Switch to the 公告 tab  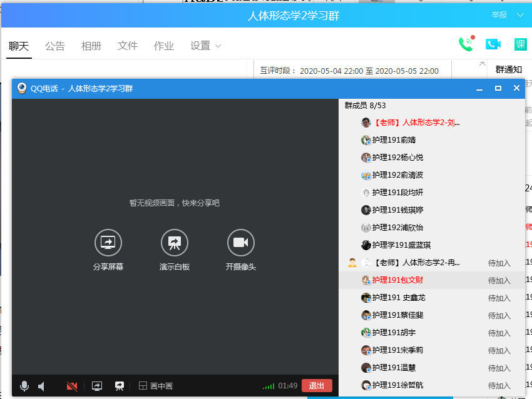55,46
